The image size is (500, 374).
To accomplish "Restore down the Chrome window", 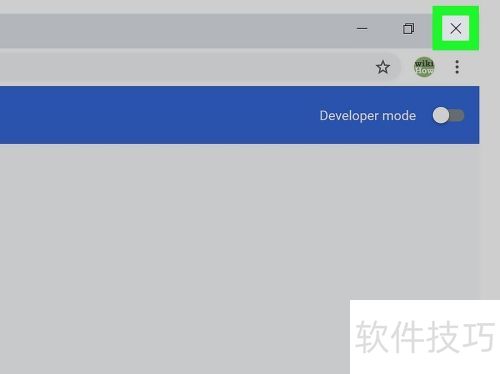I will click(x=408, y=28).
